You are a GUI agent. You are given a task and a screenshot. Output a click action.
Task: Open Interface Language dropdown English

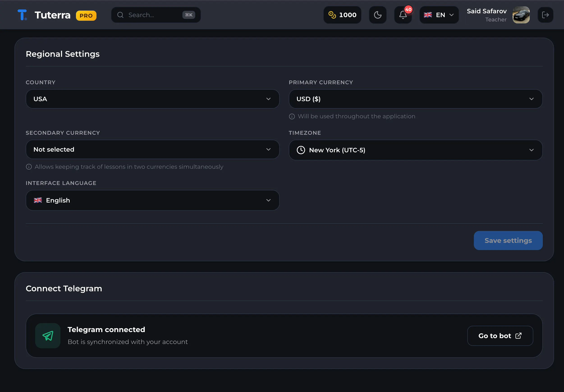[153, 200]
